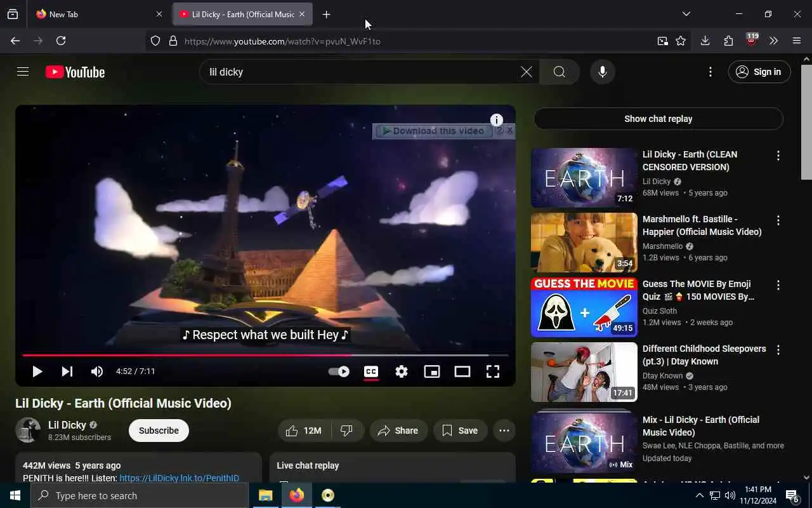
Task: Close the Download this video overlay
Action: (x=509, y=130)
